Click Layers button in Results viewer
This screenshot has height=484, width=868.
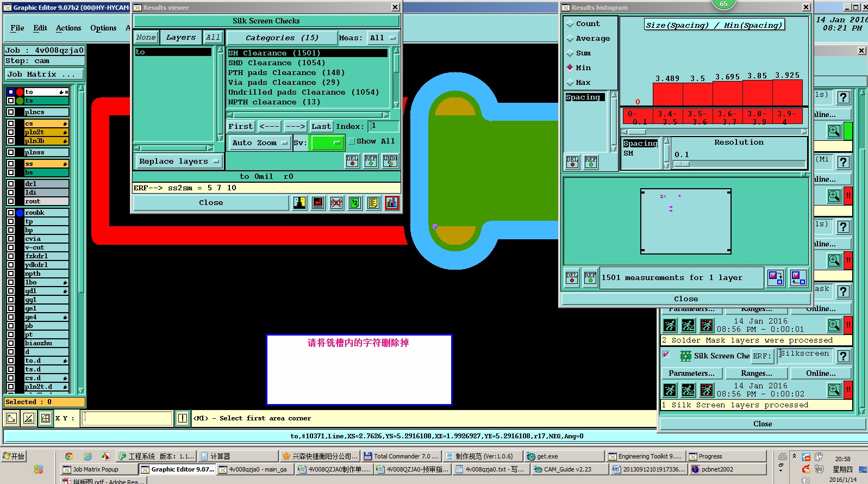pos(180,38)
